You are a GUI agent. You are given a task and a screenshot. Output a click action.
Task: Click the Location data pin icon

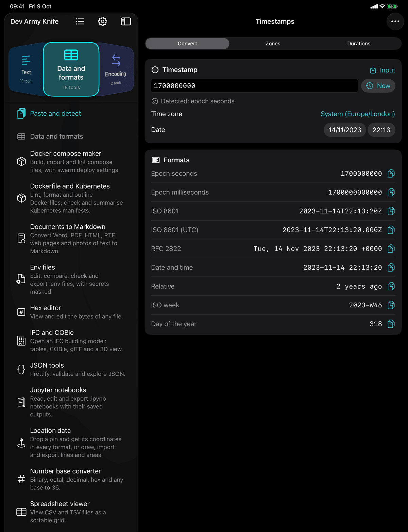pyautogui.click(x=21, y=442)
